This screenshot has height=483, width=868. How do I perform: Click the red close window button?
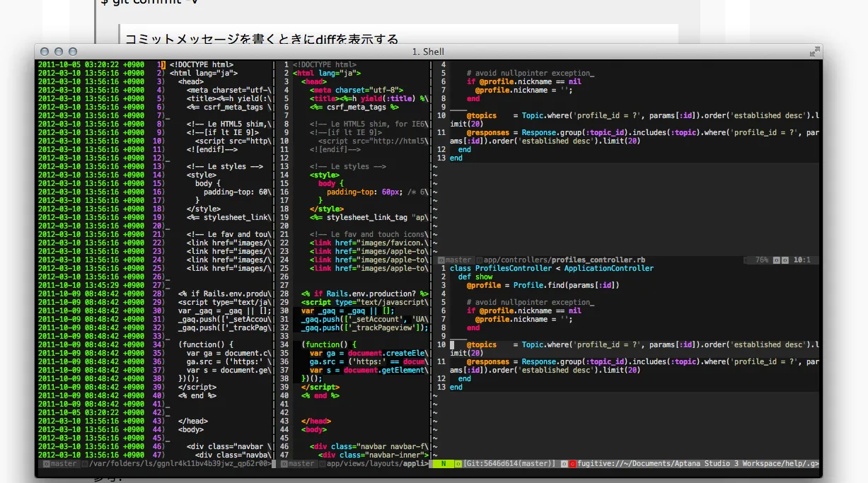[x=44, y=52]
